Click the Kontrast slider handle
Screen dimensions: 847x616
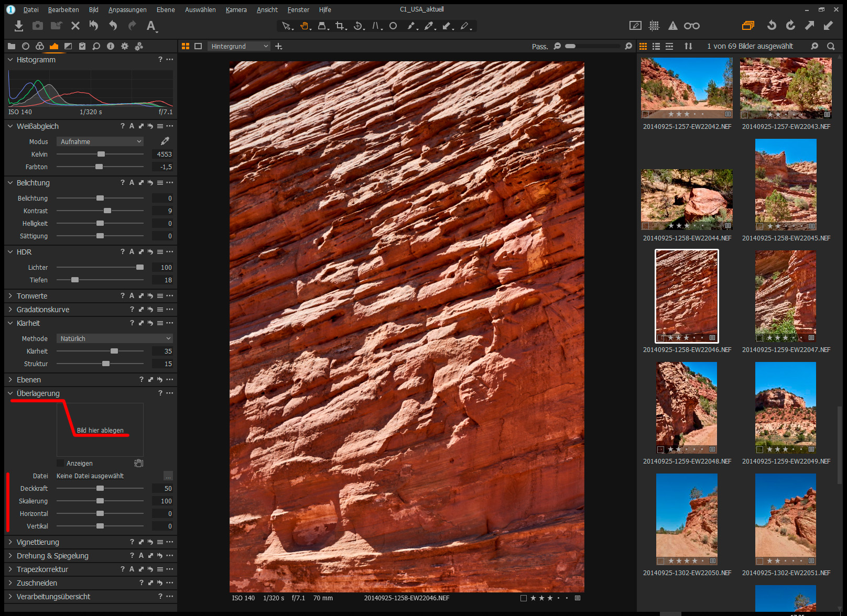pyautogui.click(x=107, y=211)
